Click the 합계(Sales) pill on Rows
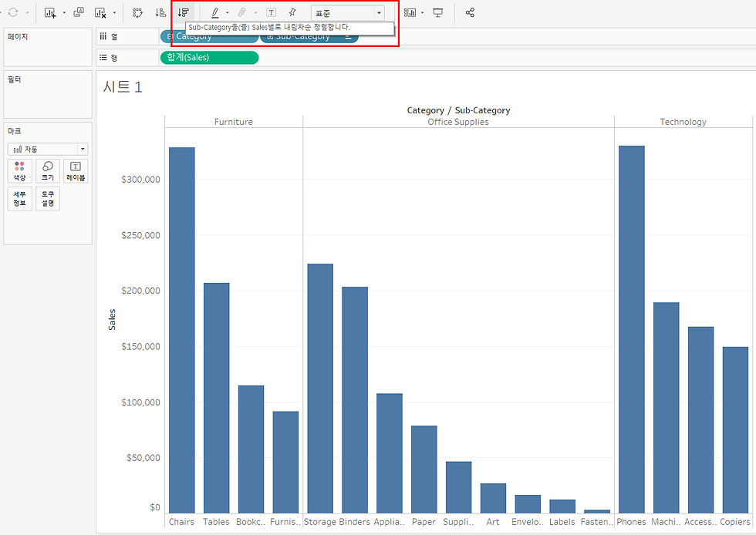756x535 pixels. tap(209, 57)
